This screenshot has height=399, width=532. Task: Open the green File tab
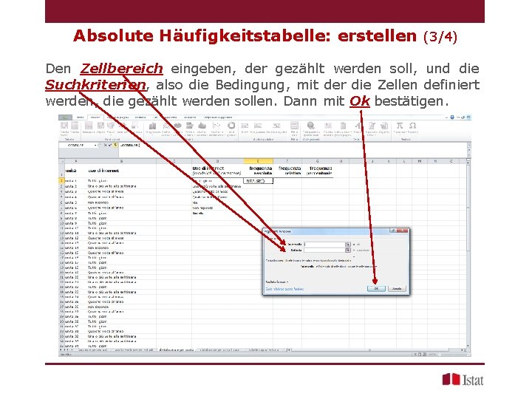coord(65,117)
